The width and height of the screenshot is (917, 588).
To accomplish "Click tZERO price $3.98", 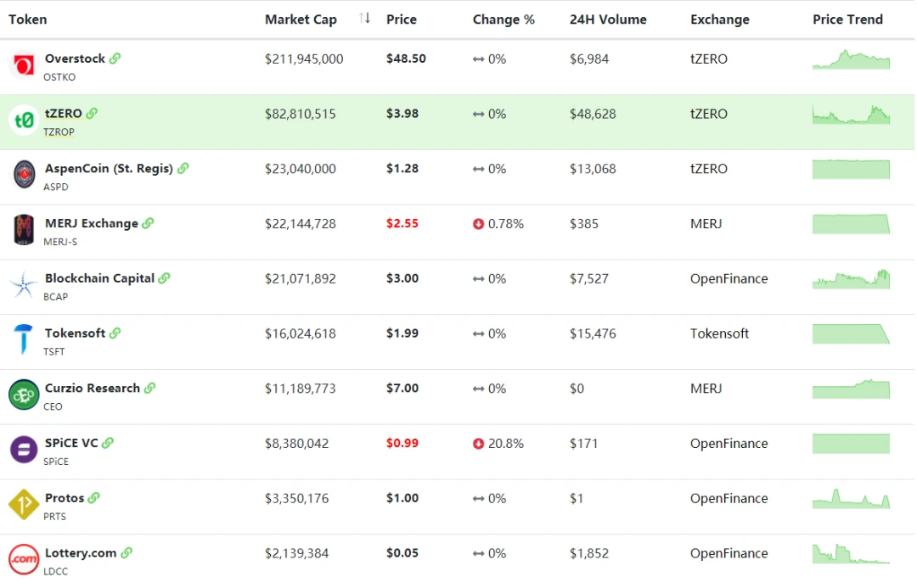I will tap(402, 114).
